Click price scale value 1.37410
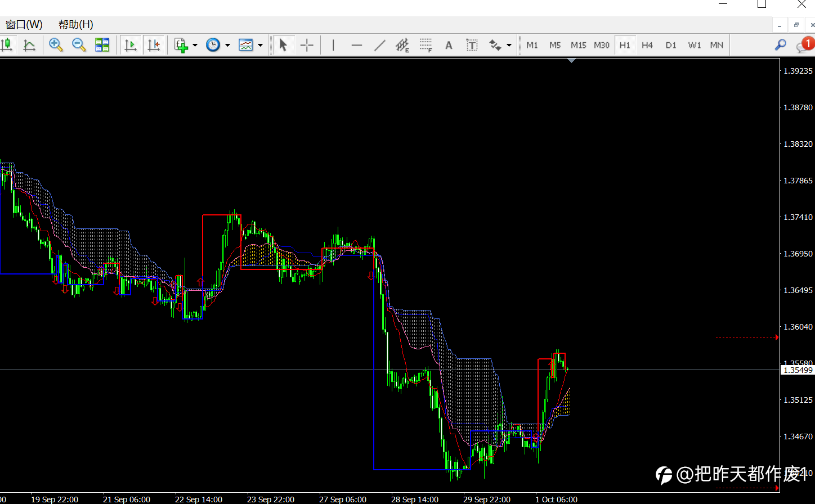The image size is (815, 504). [798, 217]
